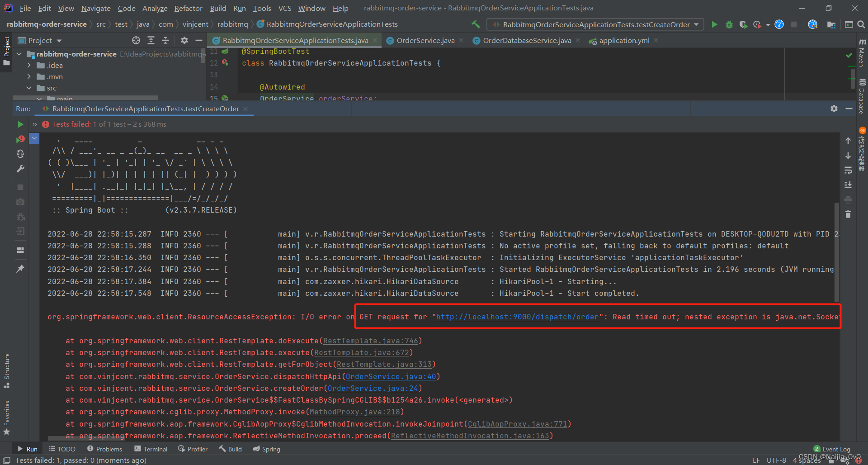Viewport: 868px width, 465px height.
Task: Open the Navigate menu
Action: [x=96, y=8]
